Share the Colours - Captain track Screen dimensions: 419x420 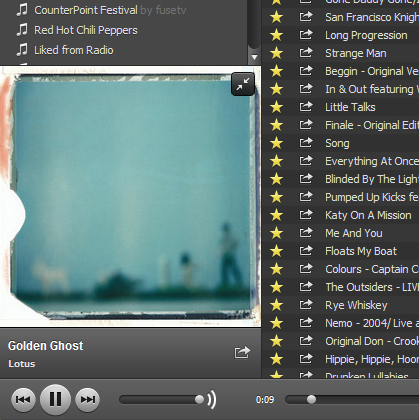[x=306, y=268]
